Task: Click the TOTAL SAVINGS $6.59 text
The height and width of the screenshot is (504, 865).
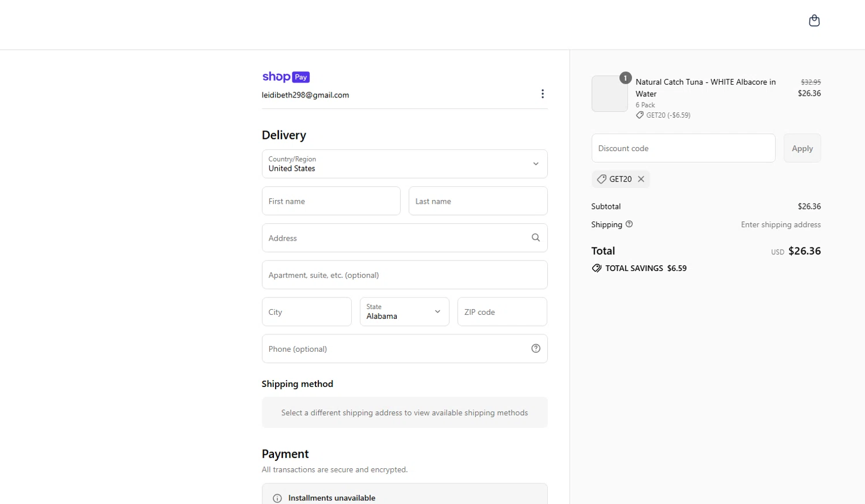Action: (x=646, y=268)
